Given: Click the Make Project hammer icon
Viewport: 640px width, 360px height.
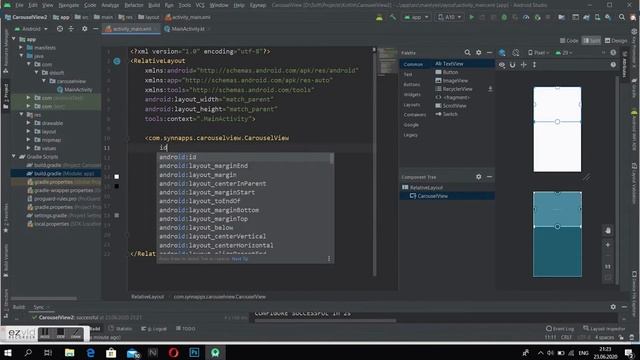Looking at the screenshot, I should [393, 17].
